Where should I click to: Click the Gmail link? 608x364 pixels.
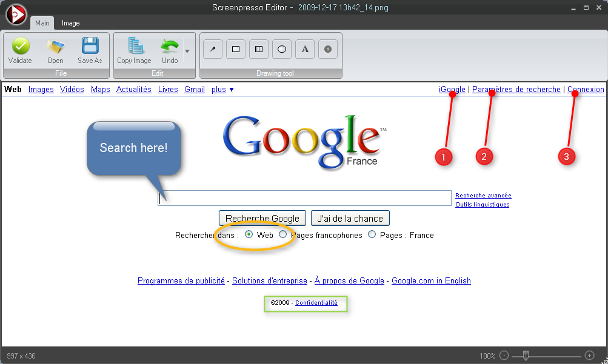click(x=195, y=90)
